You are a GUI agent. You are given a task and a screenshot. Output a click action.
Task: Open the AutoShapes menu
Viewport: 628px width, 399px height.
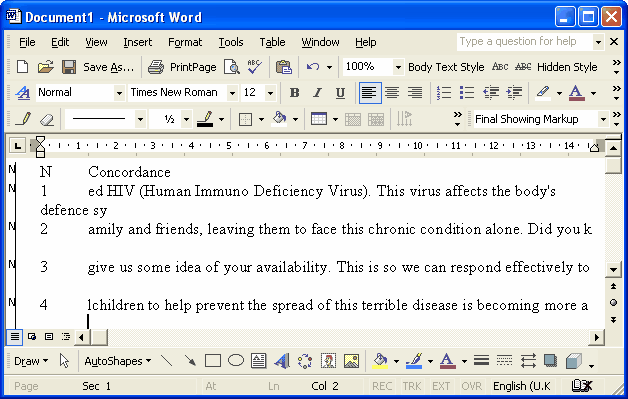coord(118,361)
